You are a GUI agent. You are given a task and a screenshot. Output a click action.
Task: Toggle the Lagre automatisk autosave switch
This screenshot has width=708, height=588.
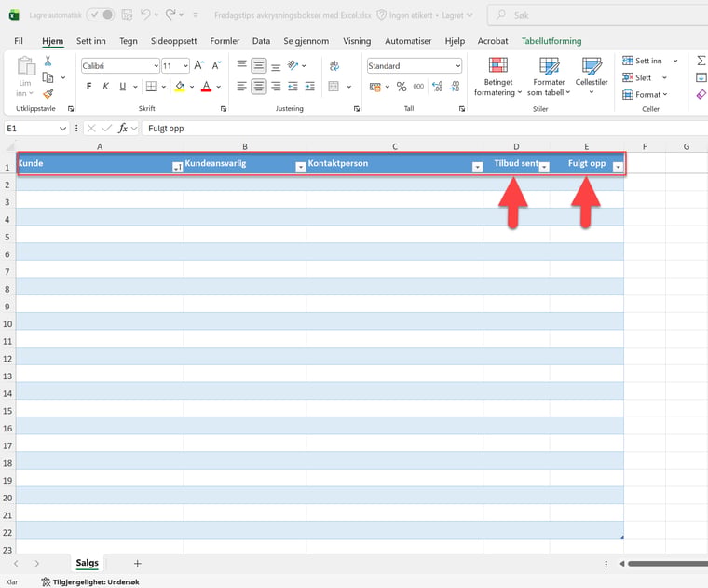(101, 15)
